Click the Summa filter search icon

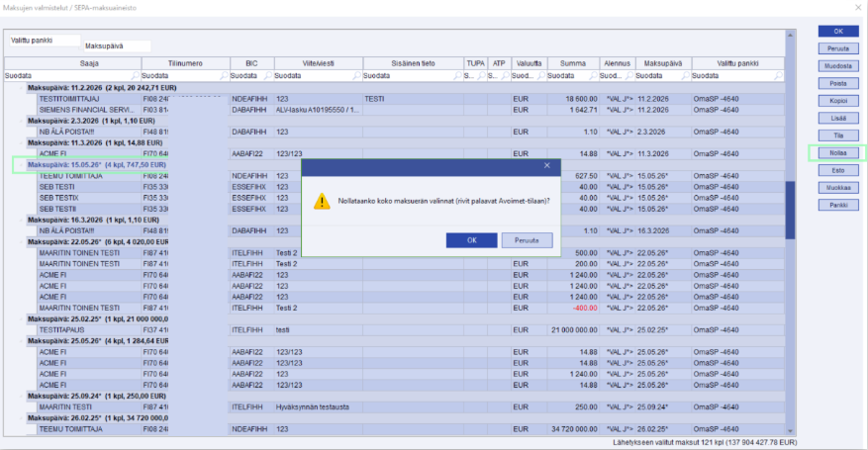[594, 76]
